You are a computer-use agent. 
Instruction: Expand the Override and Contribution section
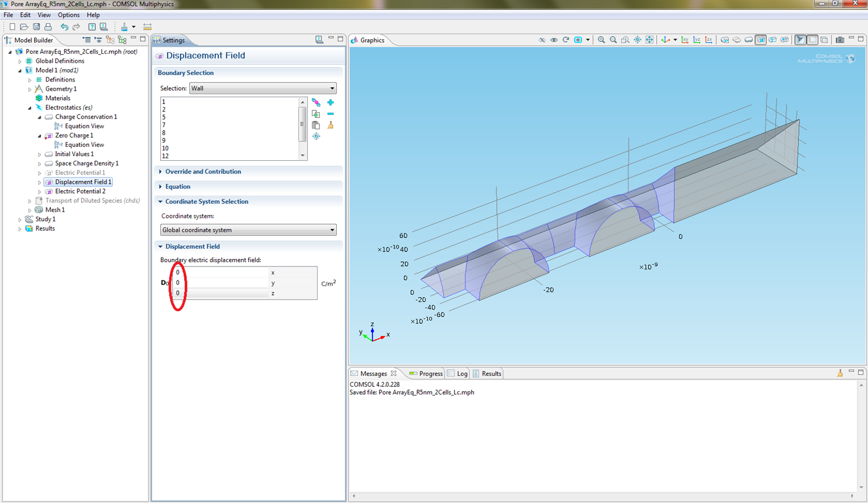tap(203, 172)
